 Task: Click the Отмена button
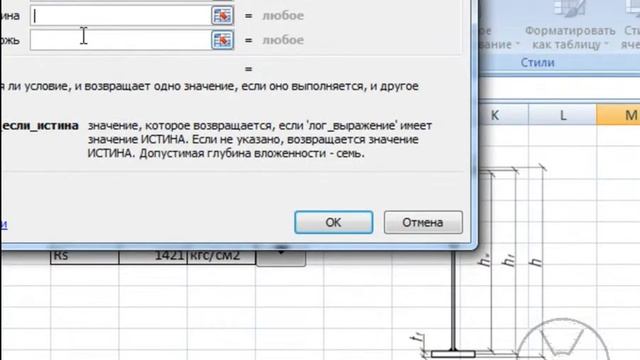(x=423, y=222)
